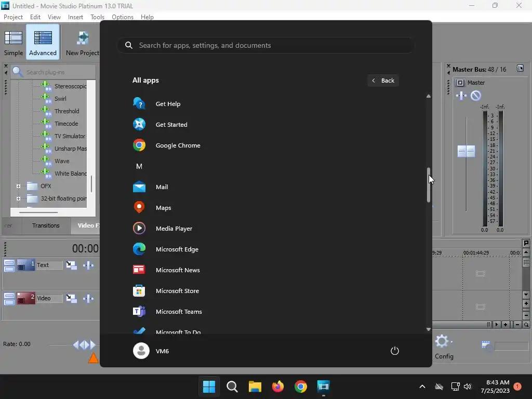Viewport: 532px width, 399px height.
Task: Click the New Project toolbar button
Action: pos(83,43)
